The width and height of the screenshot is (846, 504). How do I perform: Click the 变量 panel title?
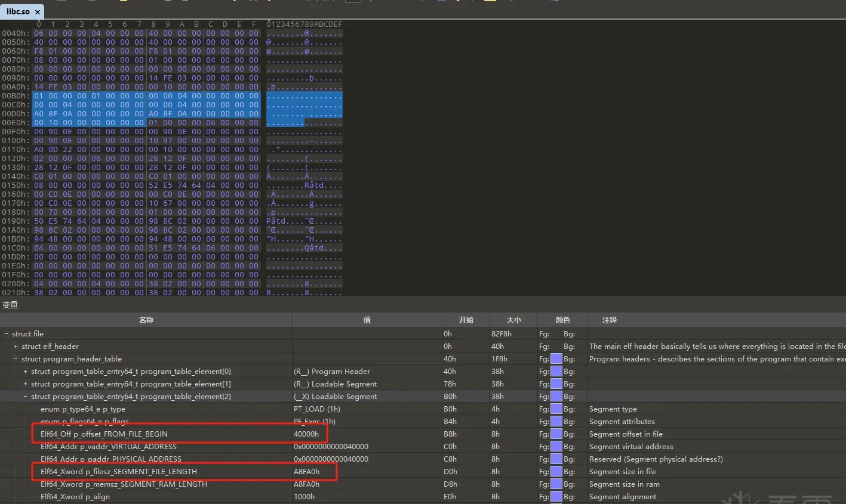(10, 305)
